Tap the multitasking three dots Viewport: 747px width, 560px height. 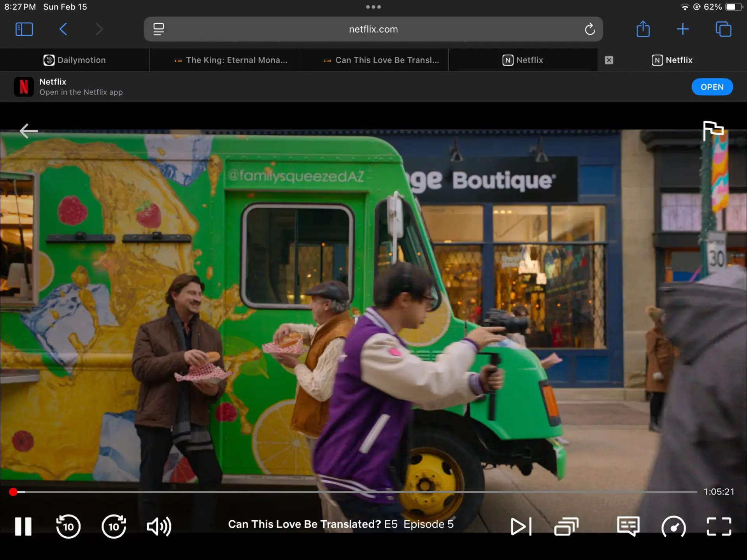(373, 7)
